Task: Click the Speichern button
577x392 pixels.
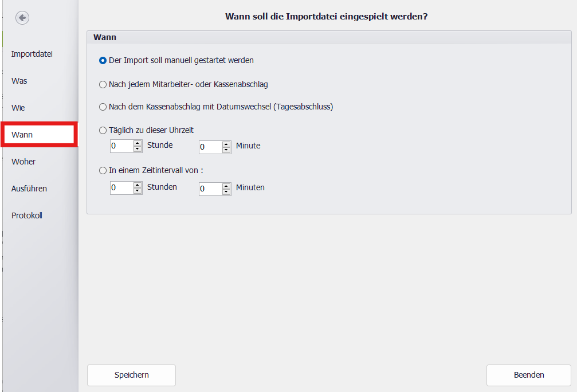Action: (x=131, y=375)
